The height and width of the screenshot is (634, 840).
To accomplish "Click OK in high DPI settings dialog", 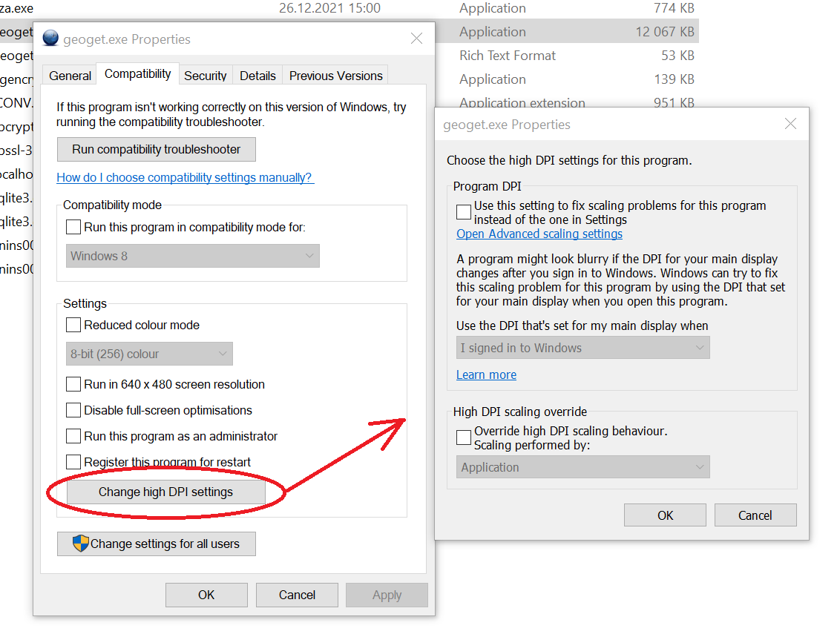I will 666,515.
